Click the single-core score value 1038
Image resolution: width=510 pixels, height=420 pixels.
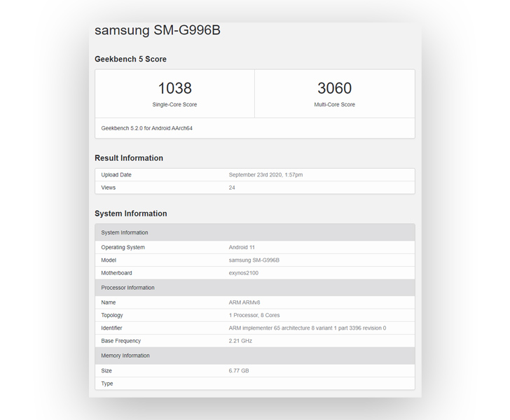pyautogui.click(x=174, y=88)
